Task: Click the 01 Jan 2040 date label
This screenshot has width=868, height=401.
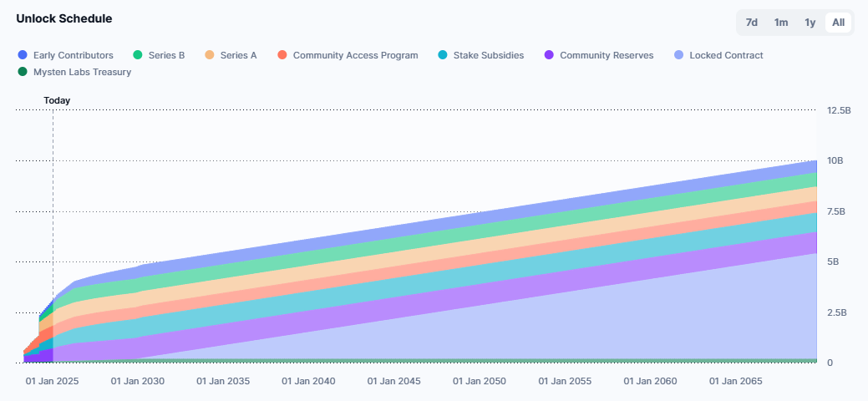Action: point(308,382)
